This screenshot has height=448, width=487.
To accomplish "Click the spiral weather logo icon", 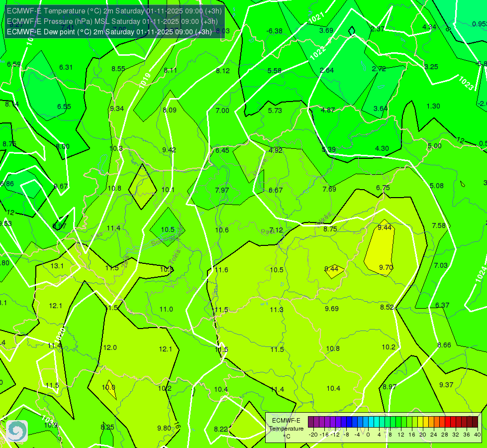I will 17,431.
